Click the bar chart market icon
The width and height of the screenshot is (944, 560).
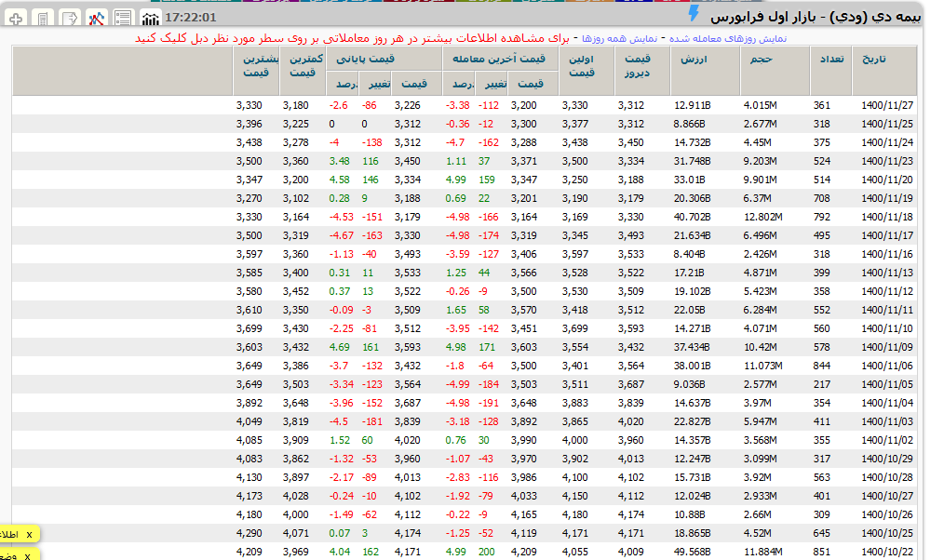coord(150,18)
